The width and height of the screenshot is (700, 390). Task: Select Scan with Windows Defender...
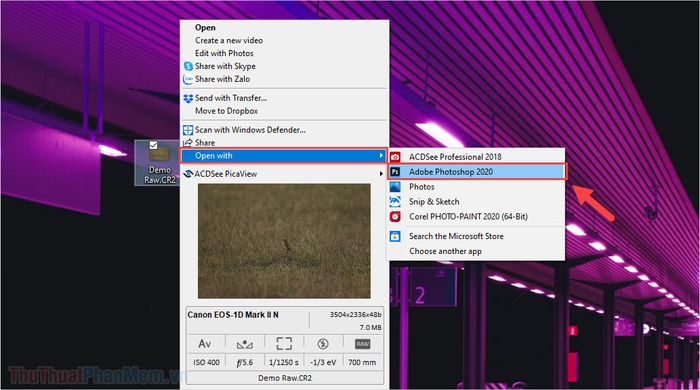250,130
